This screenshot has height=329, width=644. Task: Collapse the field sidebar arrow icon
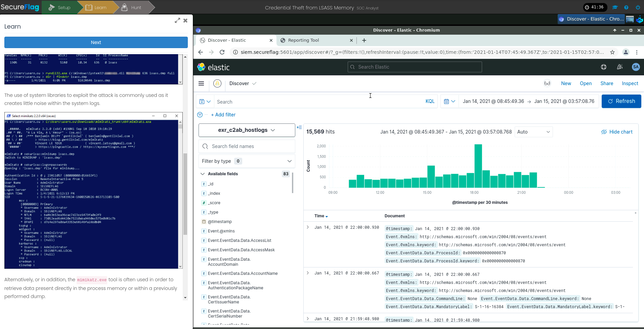(x=299, y=127)
